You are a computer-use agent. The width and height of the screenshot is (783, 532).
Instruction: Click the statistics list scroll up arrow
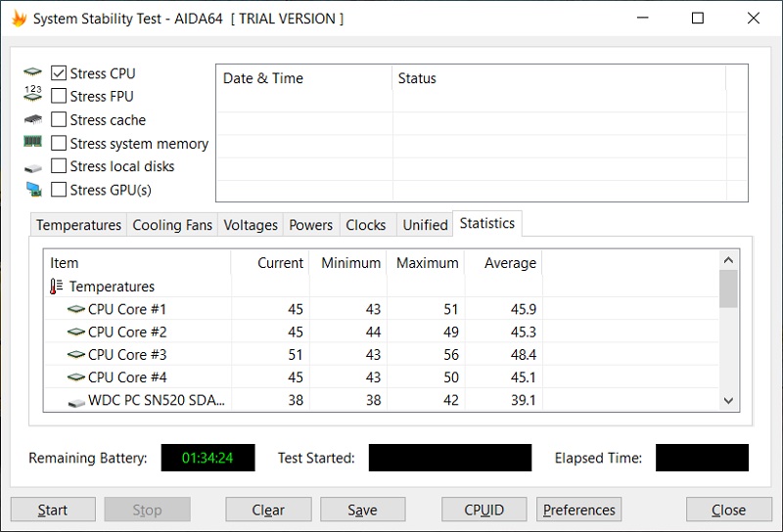(728, 260)
